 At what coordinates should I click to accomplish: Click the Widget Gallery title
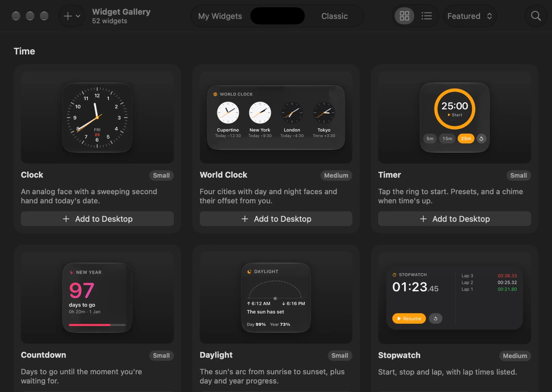121,12
